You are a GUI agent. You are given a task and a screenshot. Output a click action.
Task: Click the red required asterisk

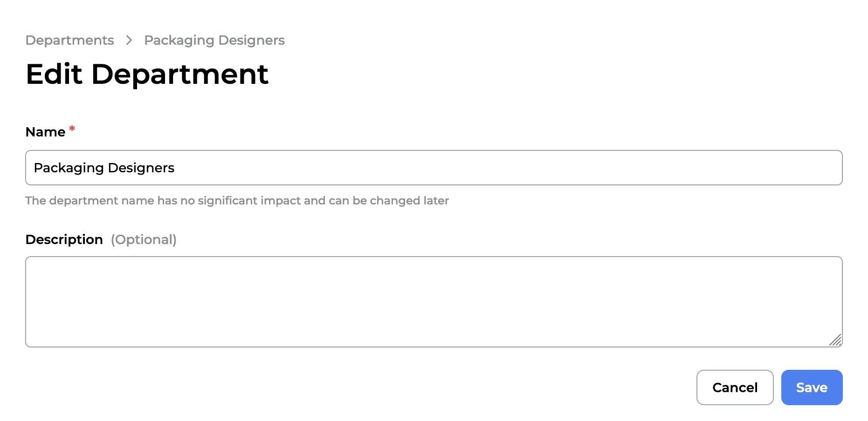pos(72,129)
